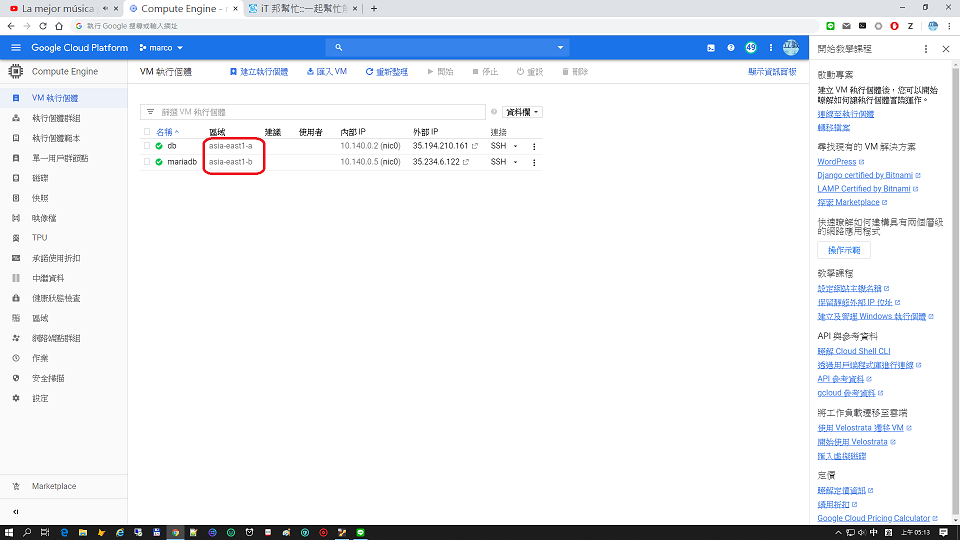The width and height of the screenshot is (960, 540).
Task: Activate Cloud Shell icon in header
Action: pos(711,48)
